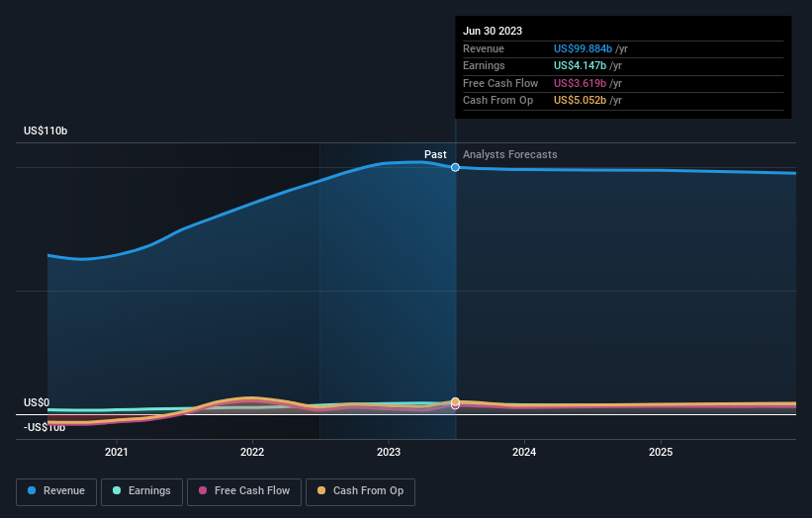Toggle the Free Cash Flow legend button

point(244,491)
